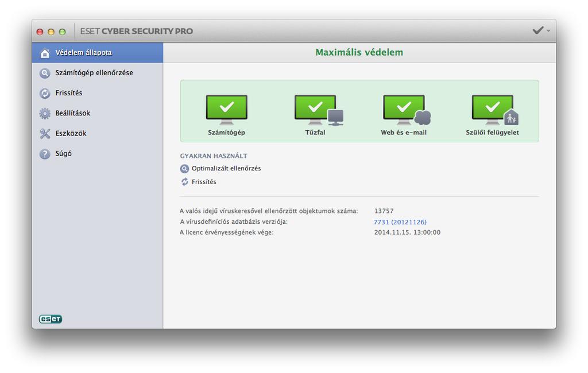Open the Számítógép ellenőrzése section
Viewport: 588px width, 373px height.
(98, 73)
